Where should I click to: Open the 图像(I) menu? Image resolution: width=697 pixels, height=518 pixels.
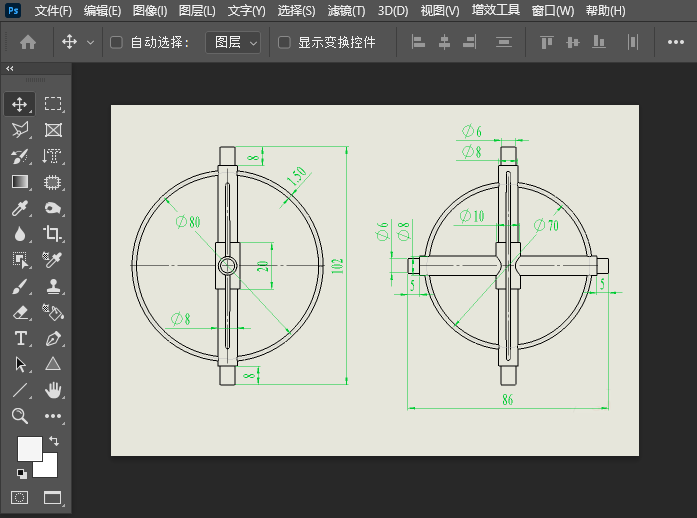(x=150, y=11)
